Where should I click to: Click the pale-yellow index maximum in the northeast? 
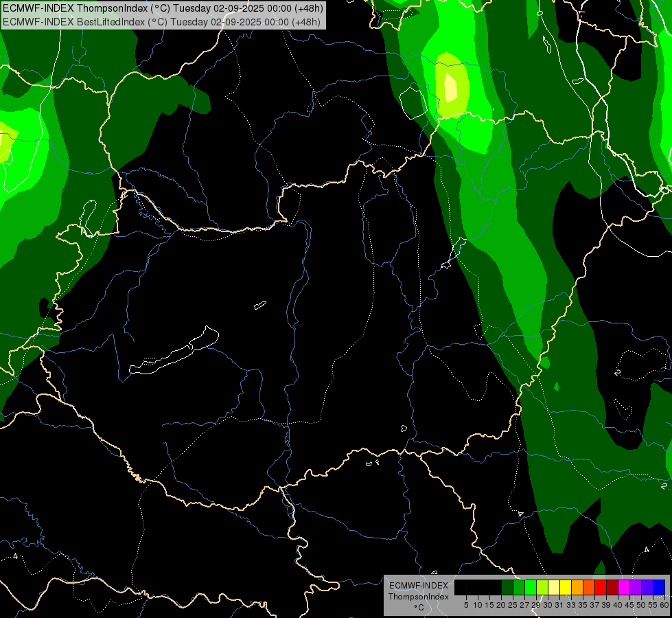(450, 88)
